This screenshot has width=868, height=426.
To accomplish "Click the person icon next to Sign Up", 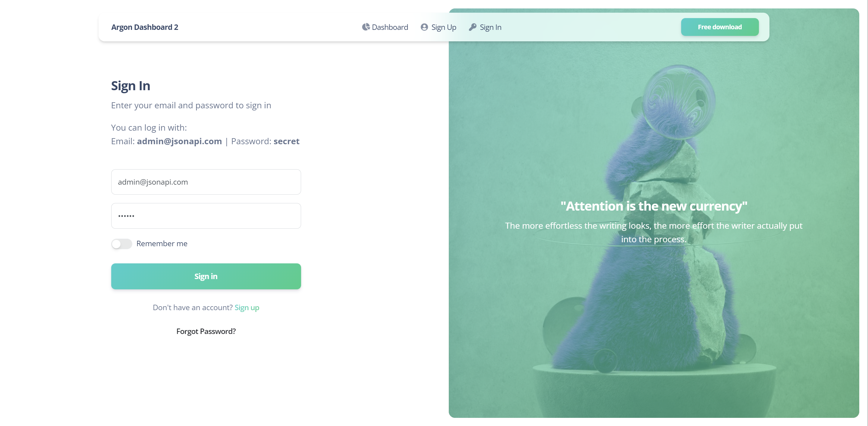I will point(424,27).
